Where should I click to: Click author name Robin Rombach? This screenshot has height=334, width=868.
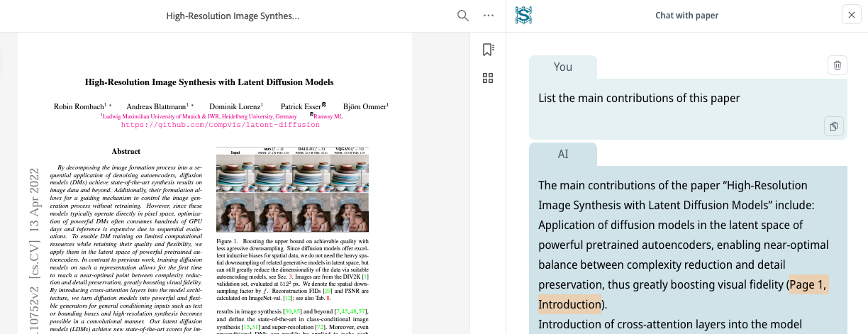79,106
